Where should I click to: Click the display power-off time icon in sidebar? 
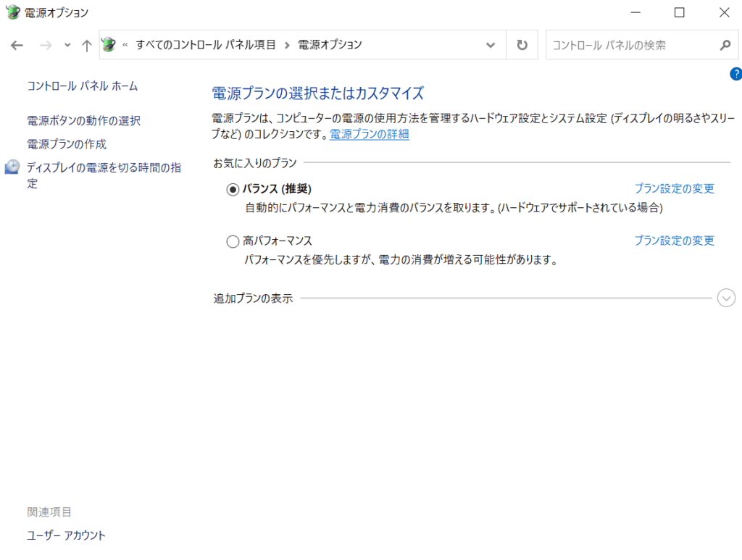(x=12, y=168)
